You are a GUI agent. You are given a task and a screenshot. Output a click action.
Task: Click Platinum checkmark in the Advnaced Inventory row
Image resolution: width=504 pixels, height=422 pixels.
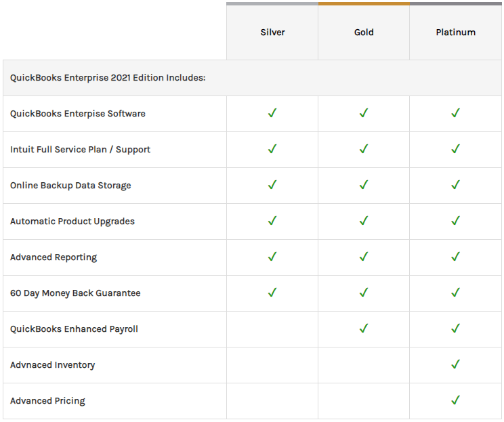coord(455,364)
